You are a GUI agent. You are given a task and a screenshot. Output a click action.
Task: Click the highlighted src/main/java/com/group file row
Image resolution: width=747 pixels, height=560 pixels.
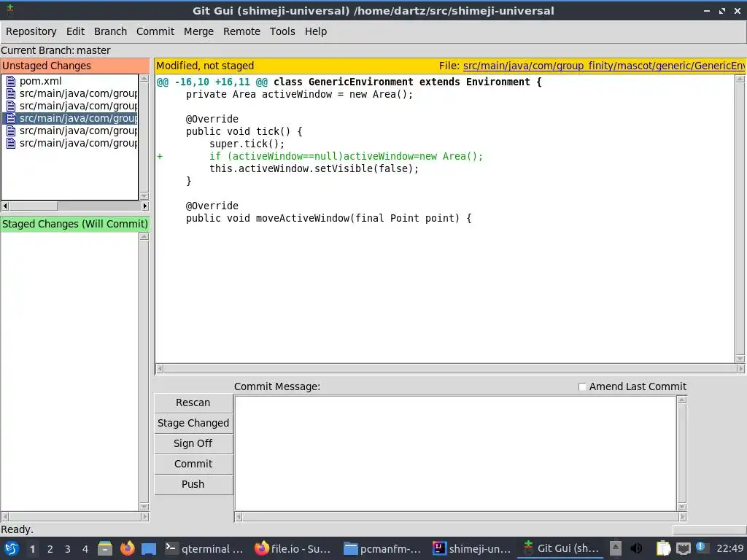point(70,119)
